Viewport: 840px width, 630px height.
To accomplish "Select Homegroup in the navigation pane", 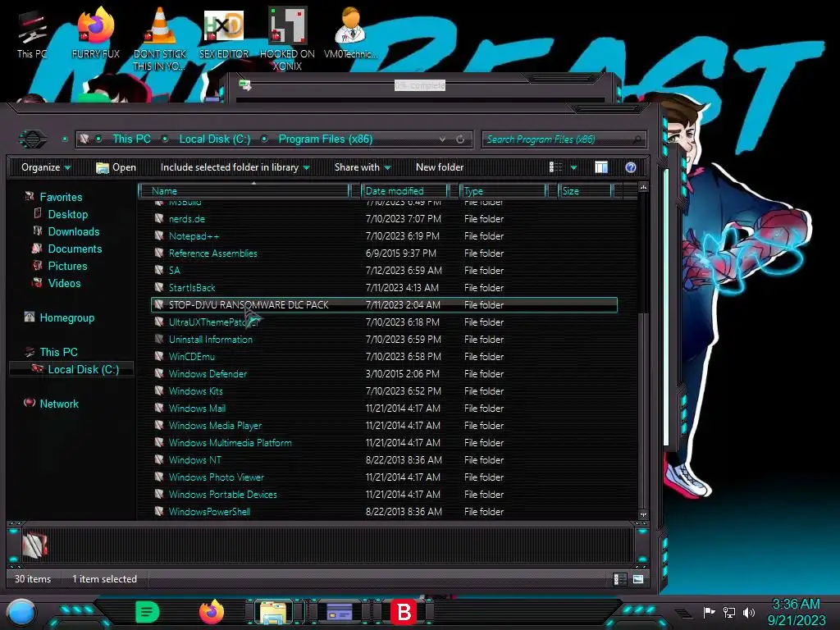I will click(x=67, y=317).
